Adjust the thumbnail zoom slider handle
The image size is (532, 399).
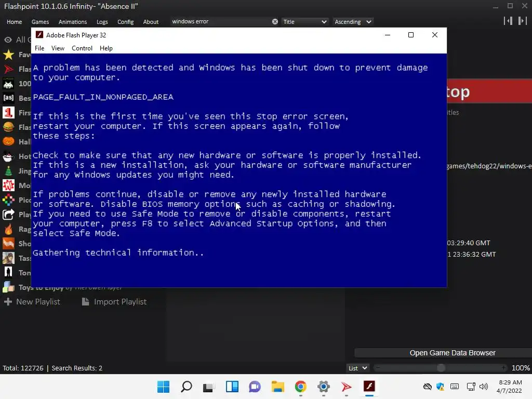tap(441, 368)
